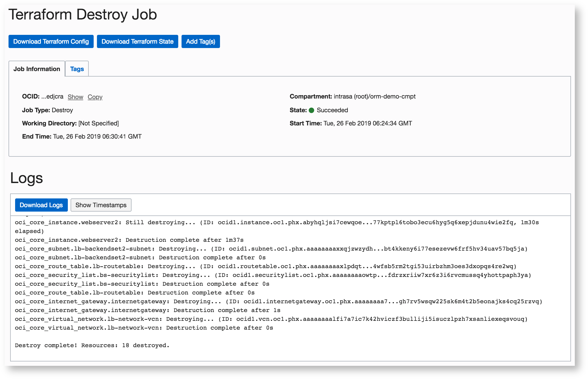Click the Download Terraform Config button
The height and width of the screenshot is (379, 588).
click(x=51, y=41)
